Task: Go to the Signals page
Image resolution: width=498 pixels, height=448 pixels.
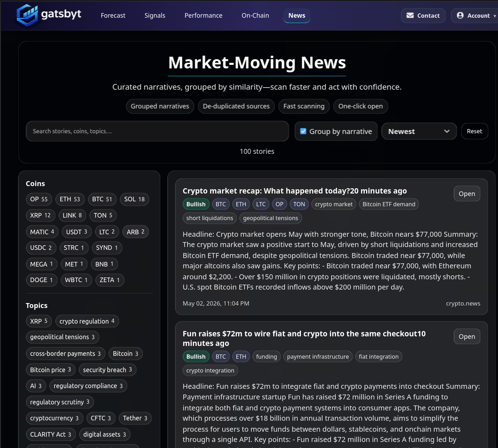Action: click(x=155, y=16)
